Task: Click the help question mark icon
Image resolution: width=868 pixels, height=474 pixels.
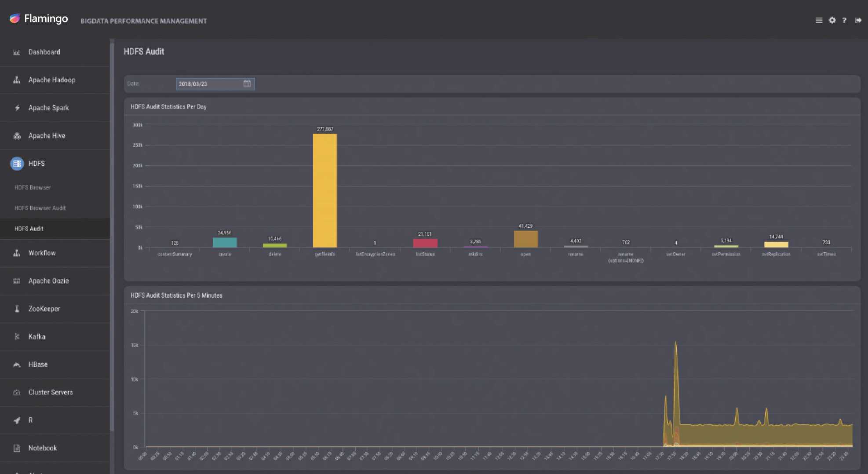Action: (x=844, y=20)
